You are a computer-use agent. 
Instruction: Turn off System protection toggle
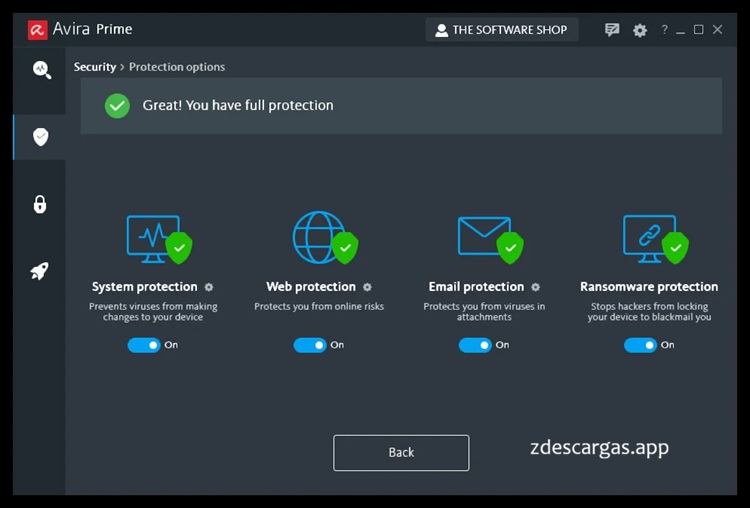click(x=144, y=345)
